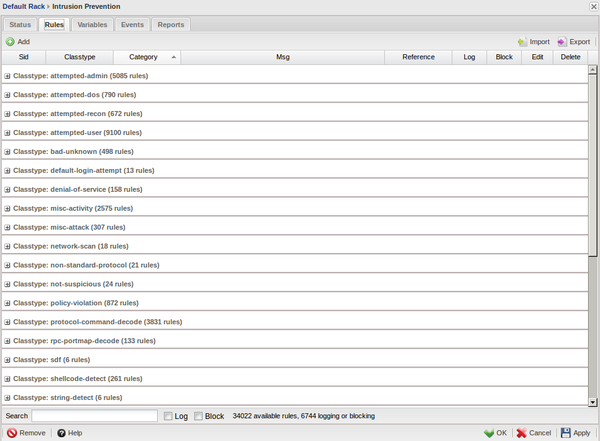Click the Apply floppy disk icon
This screenshot has width=600, height=441.
click(x=566, y=433)
